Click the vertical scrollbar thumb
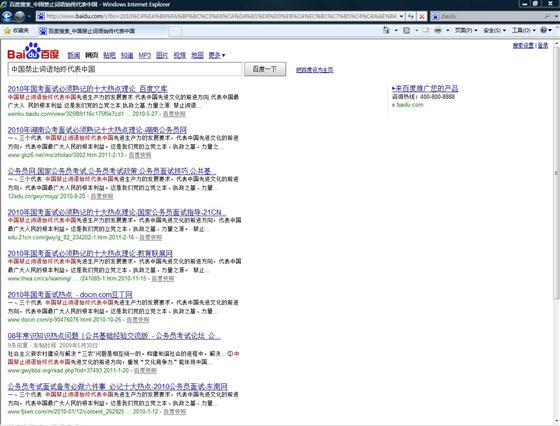Screen dimensions: 560x426 click(556, 173)
